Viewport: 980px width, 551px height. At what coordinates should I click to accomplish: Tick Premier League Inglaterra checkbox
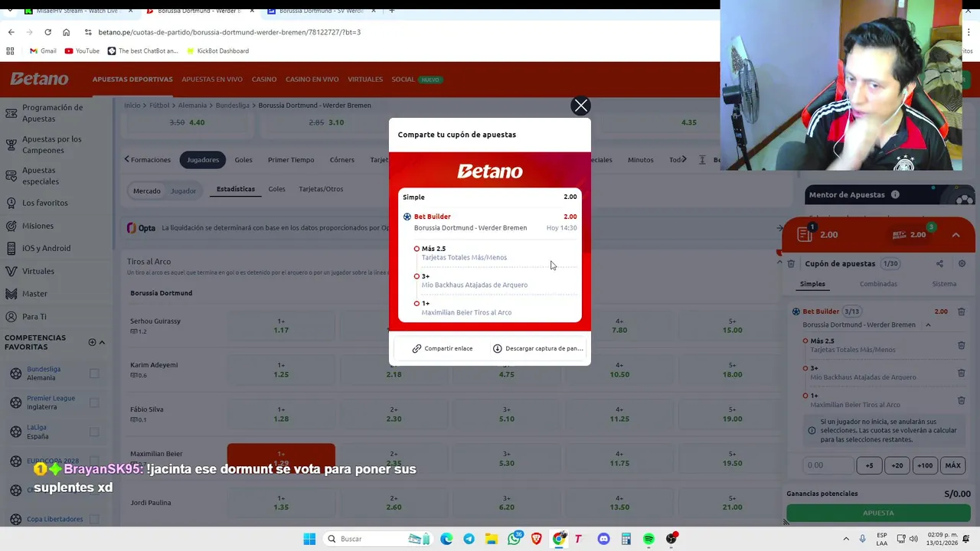coord(94,403)
